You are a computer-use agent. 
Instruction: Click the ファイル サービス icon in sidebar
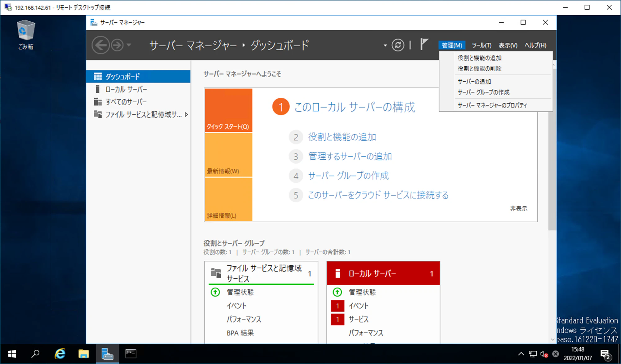98,114
